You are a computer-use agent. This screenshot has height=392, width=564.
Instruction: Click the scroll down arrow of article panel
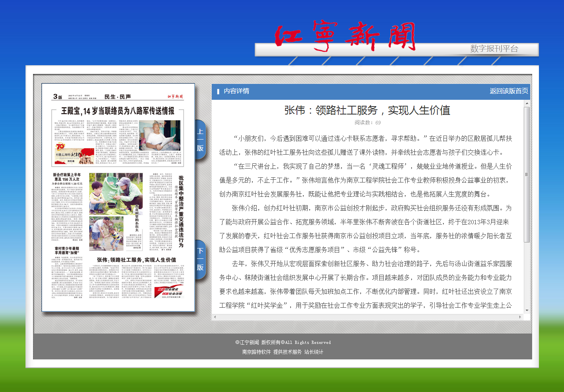click(527, 310)
